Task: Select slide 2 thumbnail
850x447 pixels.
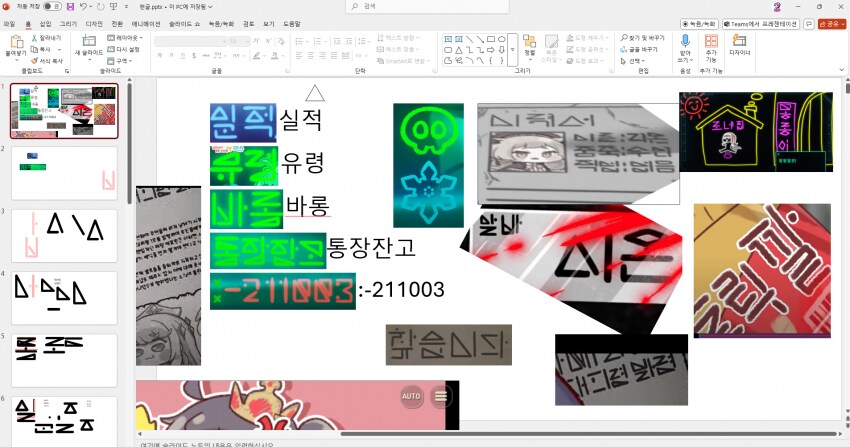Action: (64, 173)
